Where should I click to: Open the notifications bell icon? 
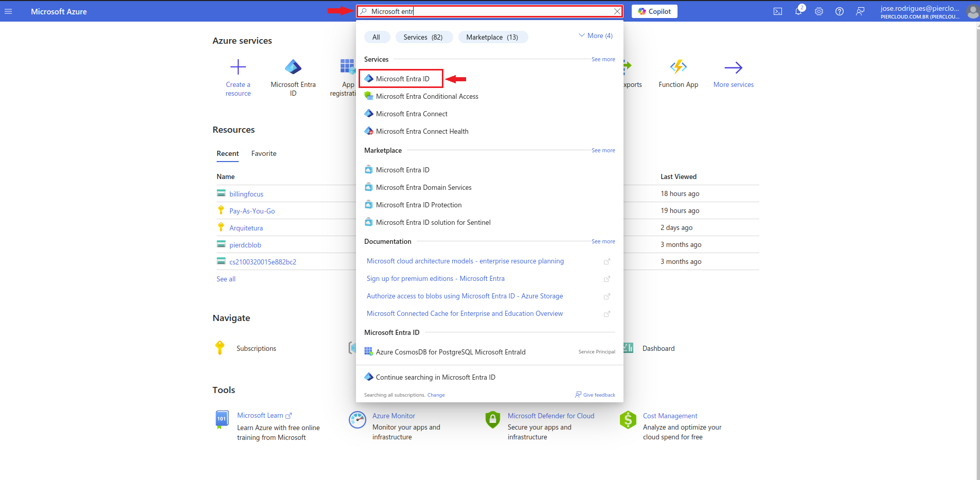click(x=798, y=11)
